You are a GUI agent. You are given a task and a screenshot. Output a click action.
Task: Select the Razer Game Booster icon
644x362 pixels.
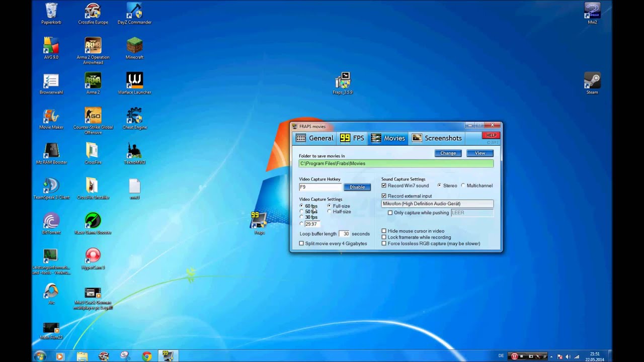pos(93,225)
